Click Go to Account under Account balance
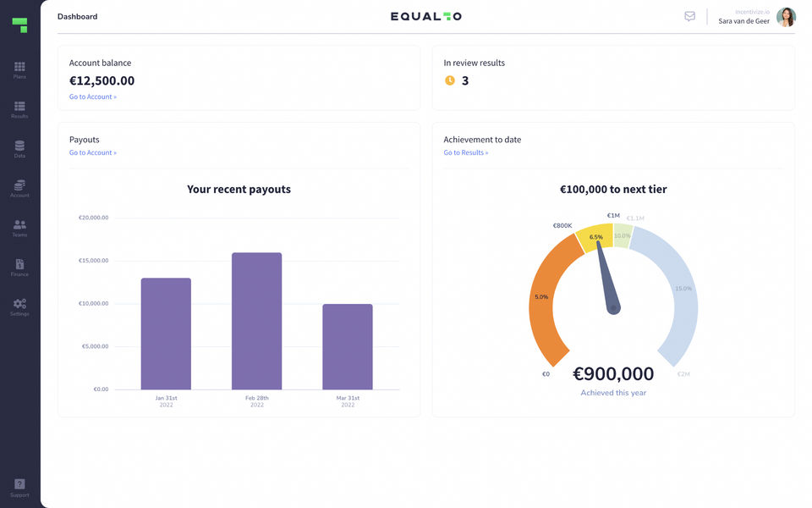Screen dimensions: 812x508 [93, 97]
